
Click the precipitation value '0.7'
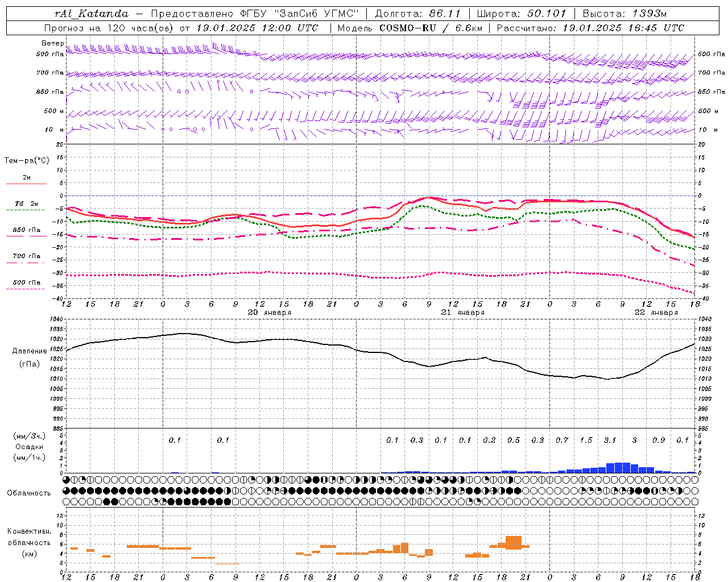(562, 440)
